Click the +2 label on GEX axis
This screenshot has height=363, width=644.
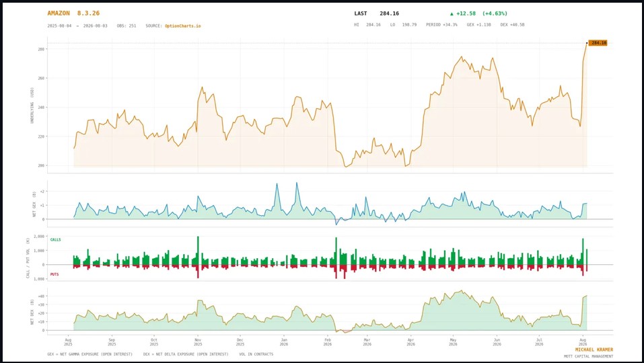click(x=42, y=192)
